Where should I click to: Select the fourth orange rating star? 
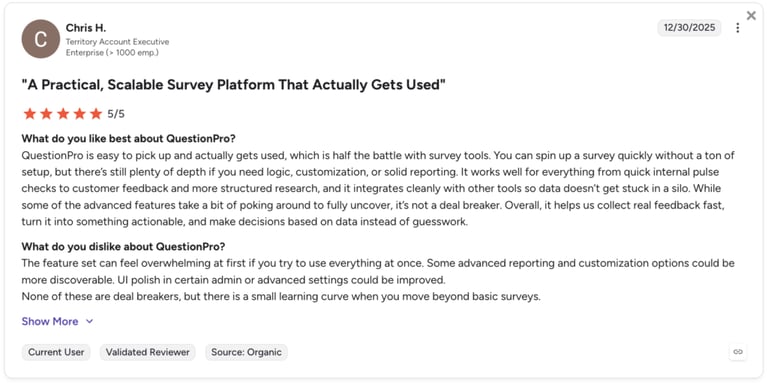pos(79,114)
